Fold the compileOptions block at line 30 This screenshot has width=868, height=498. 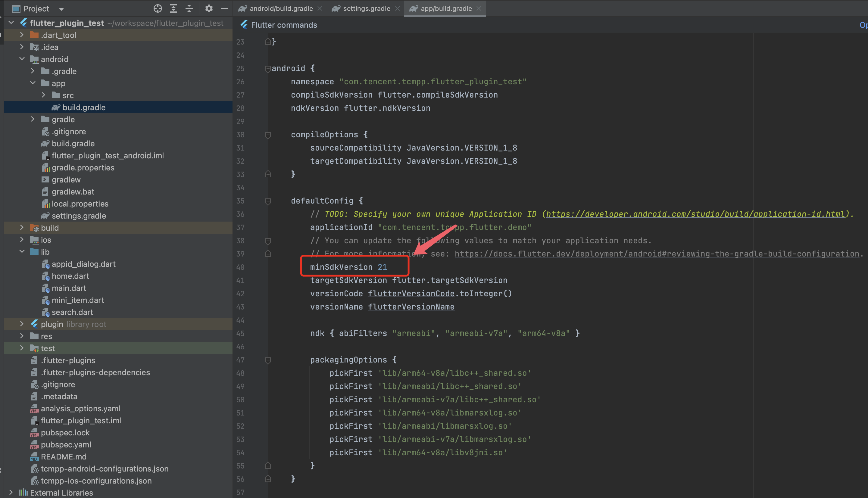pyautogui.click(x=268, y=135)
